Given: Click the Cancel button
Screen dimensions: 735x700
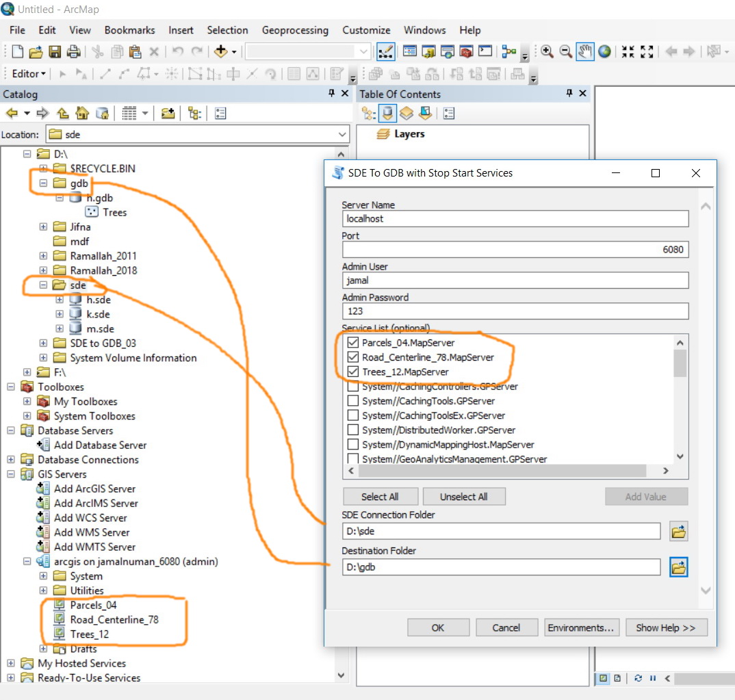Looking at the screenshot, I should click(506, 628).
